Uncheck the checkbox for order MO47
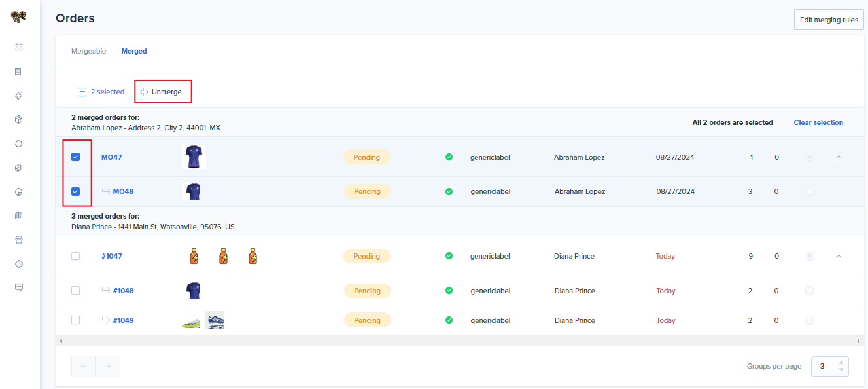Screen dimensions: 868x389 [75, 157]
